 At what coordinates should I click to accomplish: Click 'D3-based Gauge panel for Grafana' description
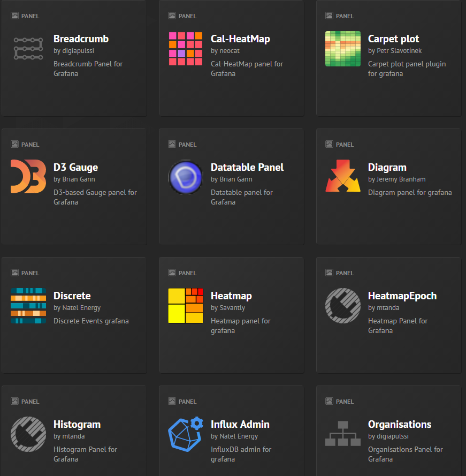click(x=95, y=197)
